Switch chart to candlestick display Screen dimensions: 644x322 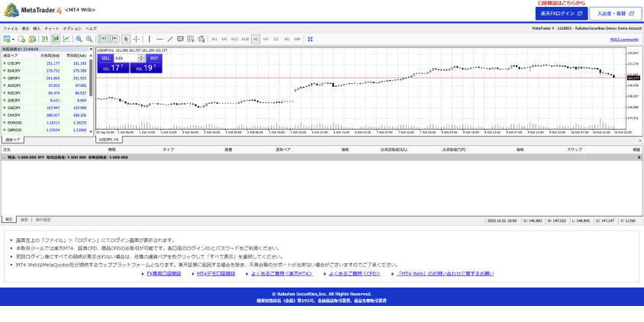tap(56, 39)
